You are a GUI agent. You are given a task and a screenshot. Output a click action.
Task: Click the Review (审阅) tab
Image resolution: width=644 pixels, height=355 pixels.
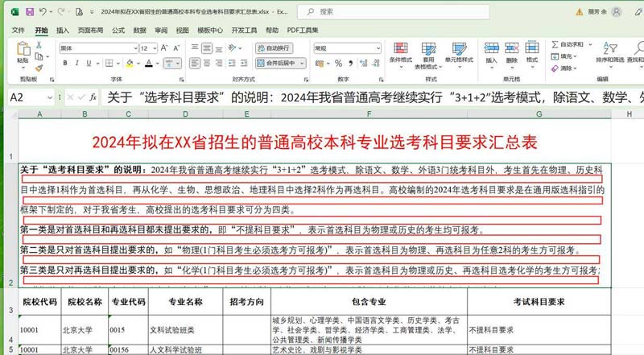pos(161,30)
